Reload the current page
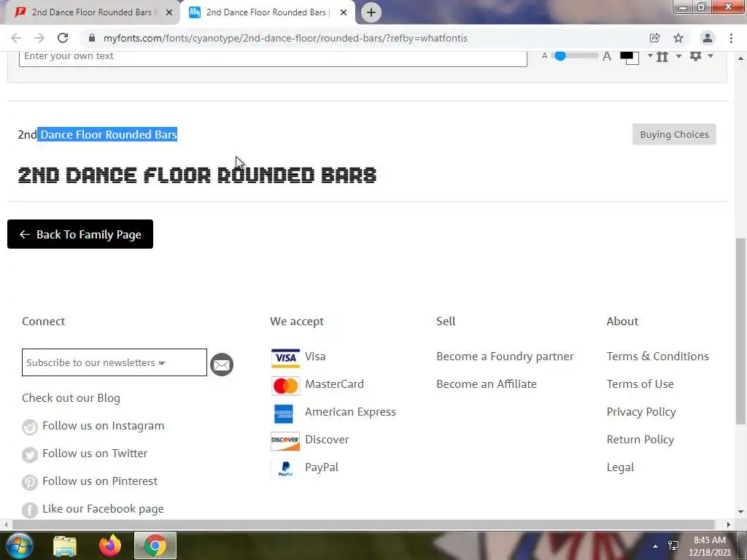Image resolution: width=747 pixels, height=560 pixels. (x=63, y=38)
